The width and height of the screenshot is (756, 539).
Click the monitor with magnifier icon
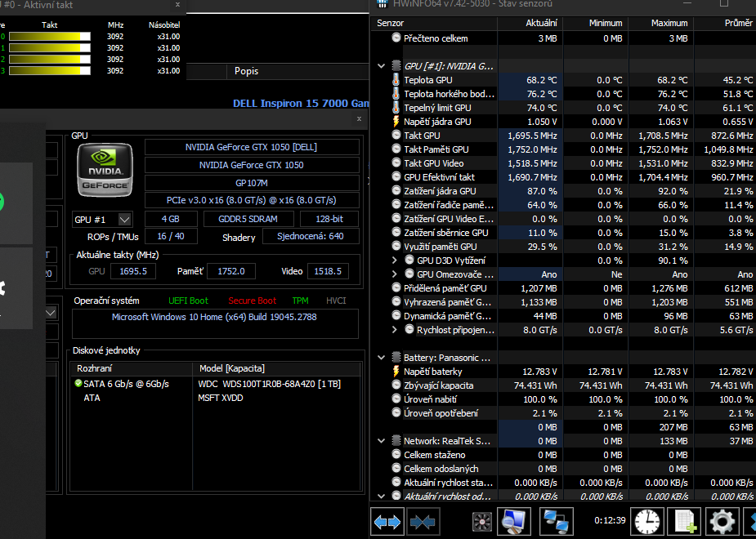[x=514, y=520]
